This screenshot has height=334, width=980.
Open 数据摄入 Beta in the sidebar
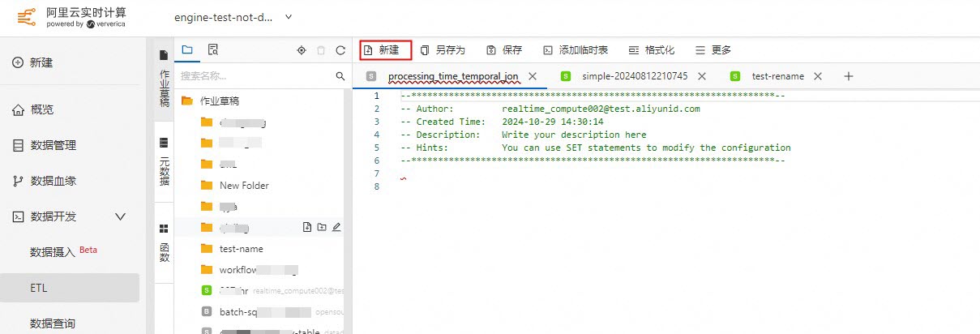pos(63,250)
